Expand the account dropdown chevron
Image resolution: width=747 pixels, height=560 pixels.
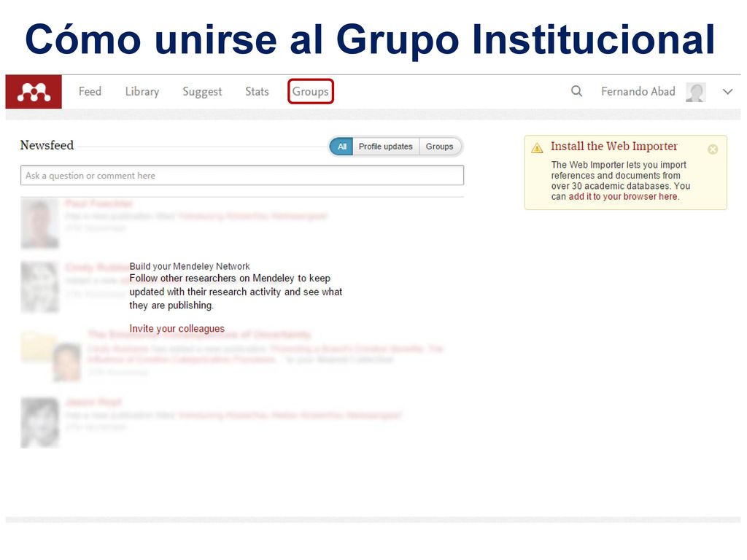pos(727,91)
